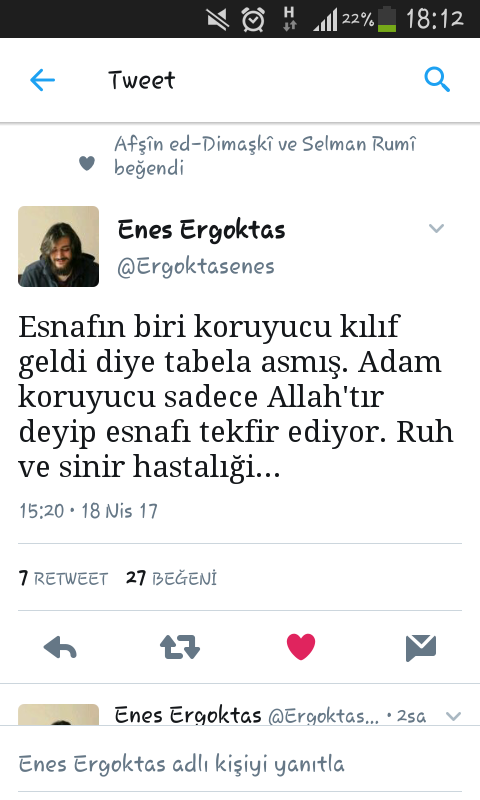This screenshot has width=480, height=800.
Task: Tap the reply input field
Action: (240, 764)
